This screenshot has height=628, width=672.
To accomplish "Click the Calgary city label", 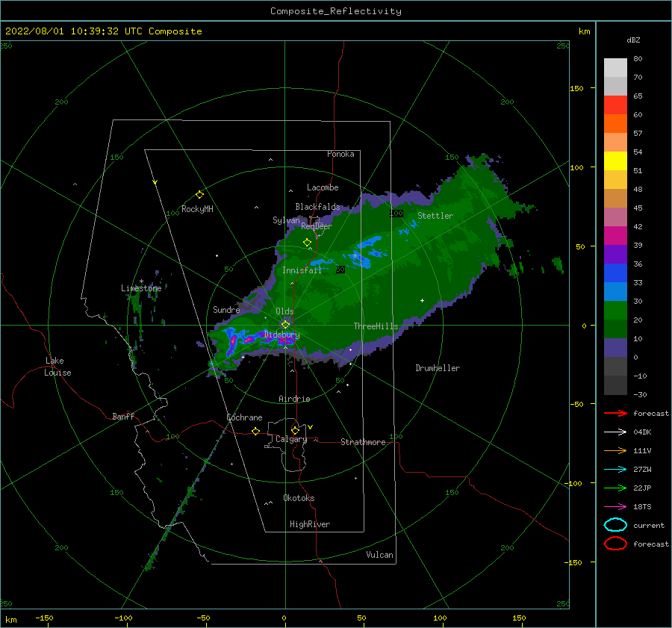I will (x=291, y=439).
